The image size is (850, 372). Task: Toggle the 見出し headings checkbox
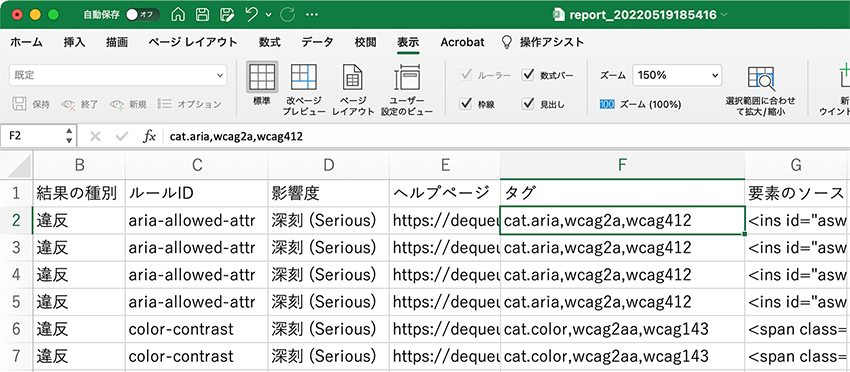pyautogui.click(x=528, y=104)
